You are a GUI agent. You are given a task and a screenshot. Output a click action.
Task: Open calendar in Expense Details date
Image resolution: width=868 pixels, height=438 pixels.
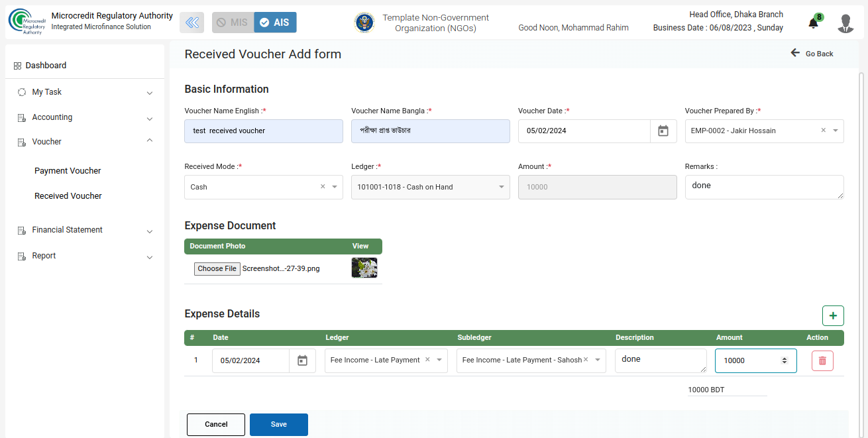(x=302, y=360)
